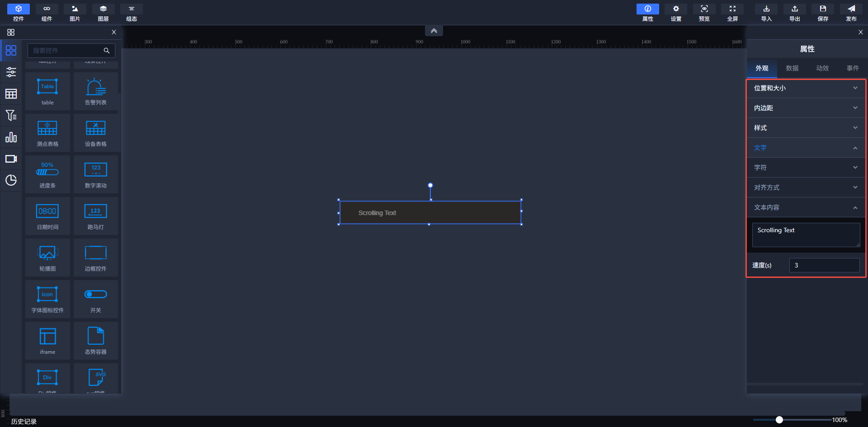Screen dimensions: 868x427
Task: Select the 日期时间 date time widget
Action: pyautogui.click(x=47, y=216)
